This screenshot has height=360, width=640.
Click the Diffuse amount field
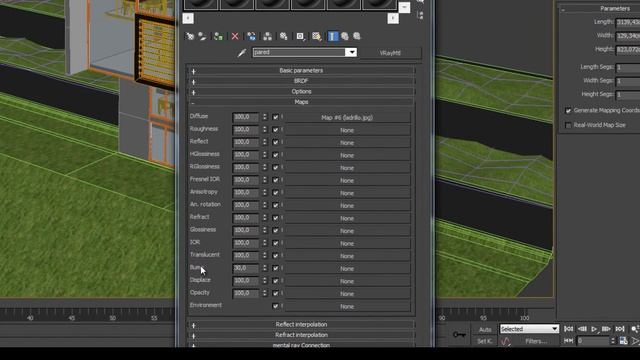(x=246, y=117)
